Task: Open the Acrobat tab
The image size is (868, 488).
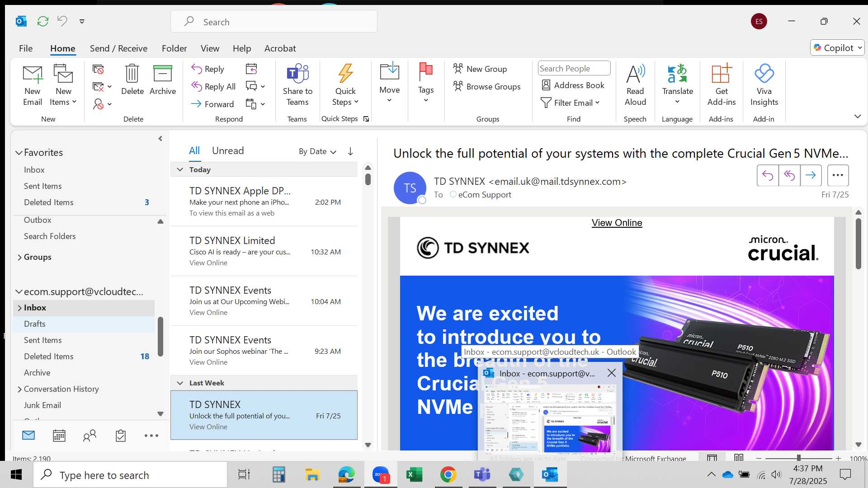Action: point(280,48)
